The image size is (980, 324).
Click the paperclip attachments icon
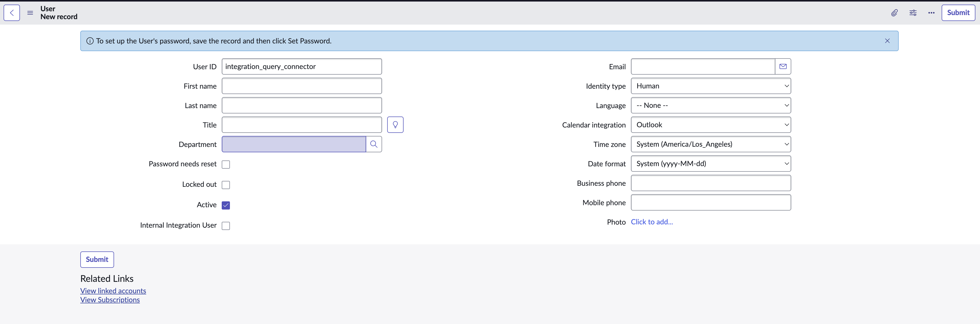coord(894,13)
